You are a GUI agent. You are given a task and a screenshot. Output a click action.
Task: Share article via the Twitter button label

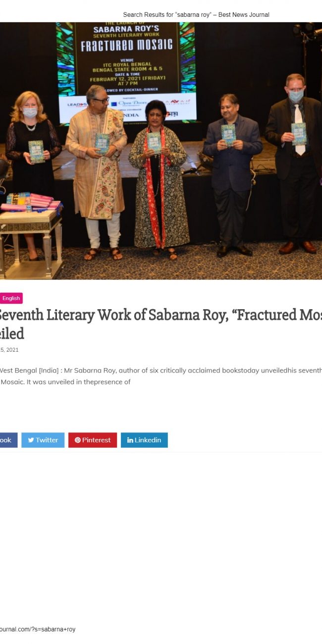point(47,440)
